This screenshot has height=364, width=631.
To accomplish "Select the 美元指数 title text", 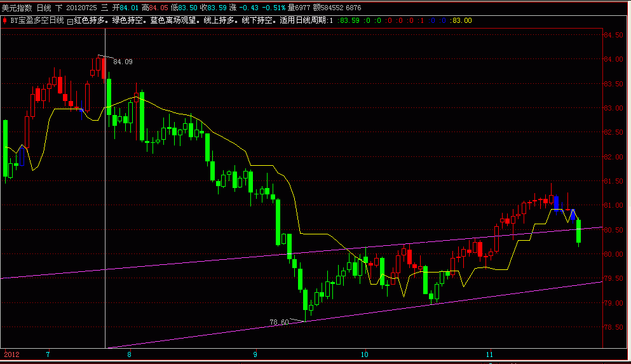I will pos(17,8).
